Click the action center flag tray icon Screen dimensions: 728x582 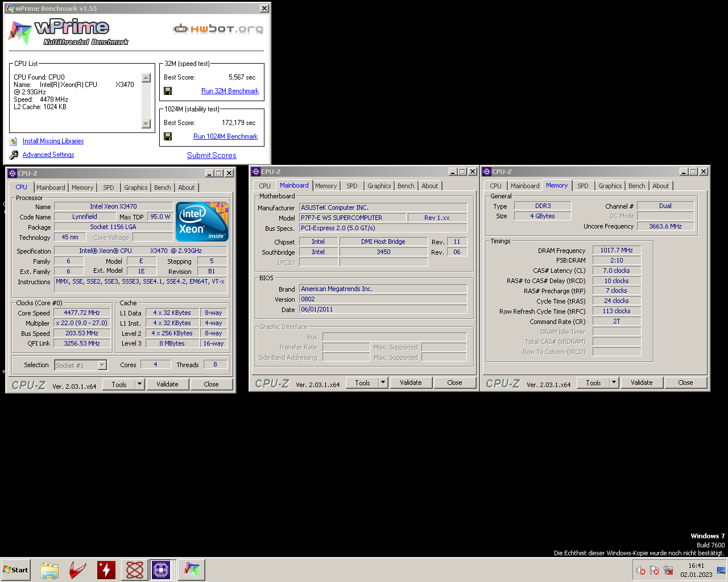tap(655, 570)
